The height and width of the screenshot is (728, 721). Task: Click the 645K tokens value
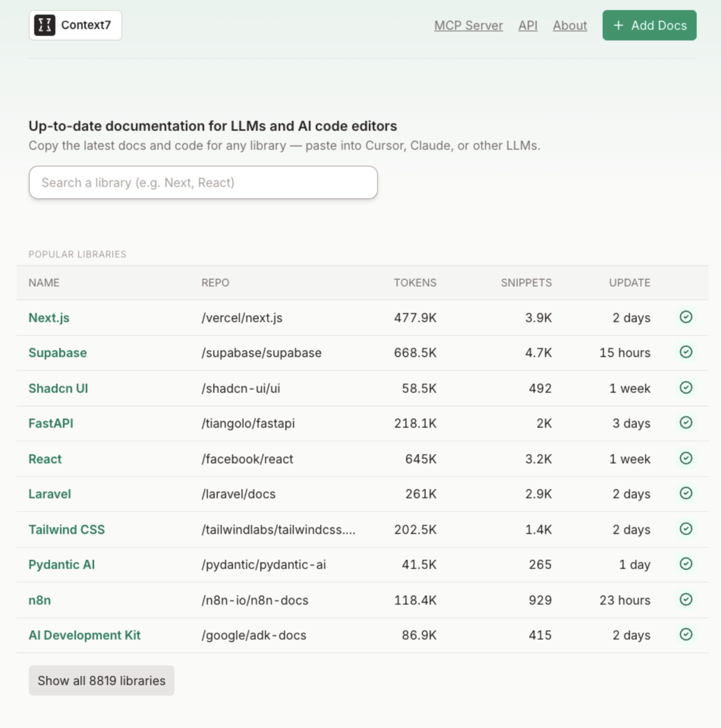tap(421, 459)
